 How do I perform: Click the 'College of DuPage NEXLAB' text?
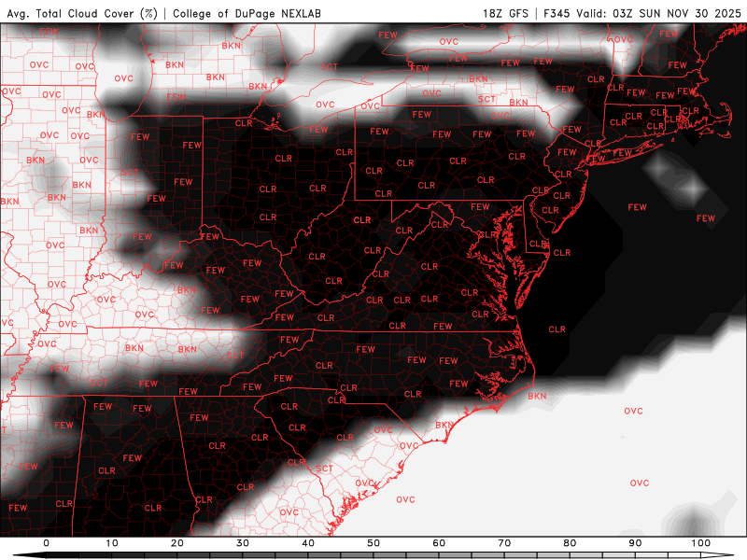tap(247, 13)
